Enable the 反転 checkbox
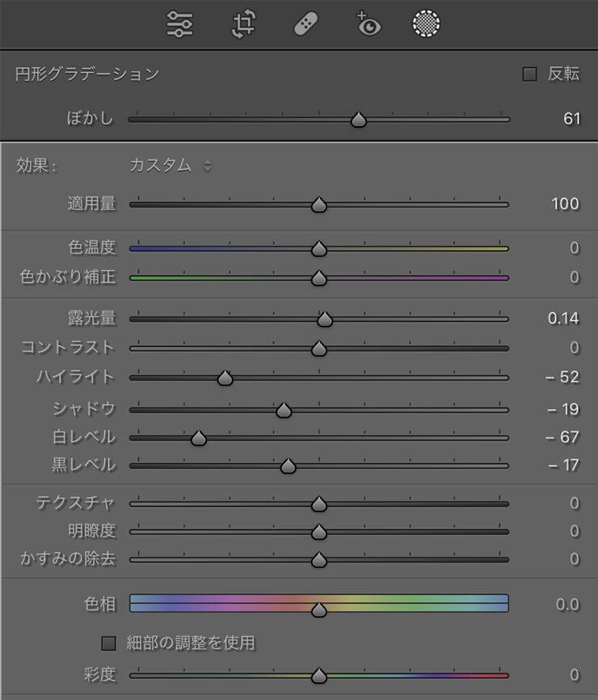This screenshot has width=598, height=700. click(530, 74)
